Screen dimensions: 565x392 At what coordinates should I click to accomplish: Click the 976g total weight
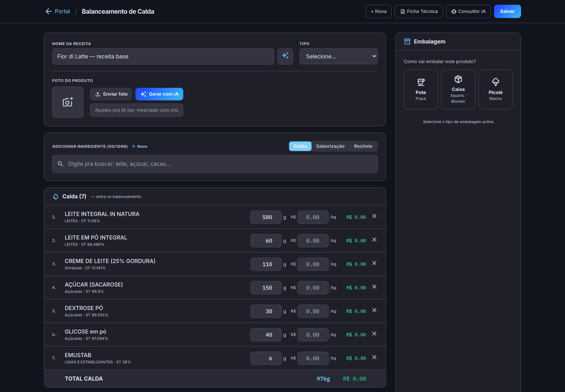click(323, 379)
